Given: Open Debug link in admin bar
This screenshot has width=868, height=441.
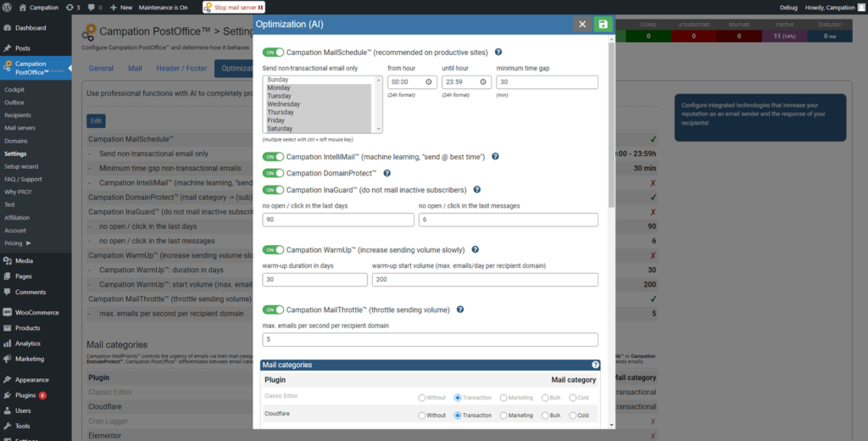Looking at the screenshot, I should 789,8.
